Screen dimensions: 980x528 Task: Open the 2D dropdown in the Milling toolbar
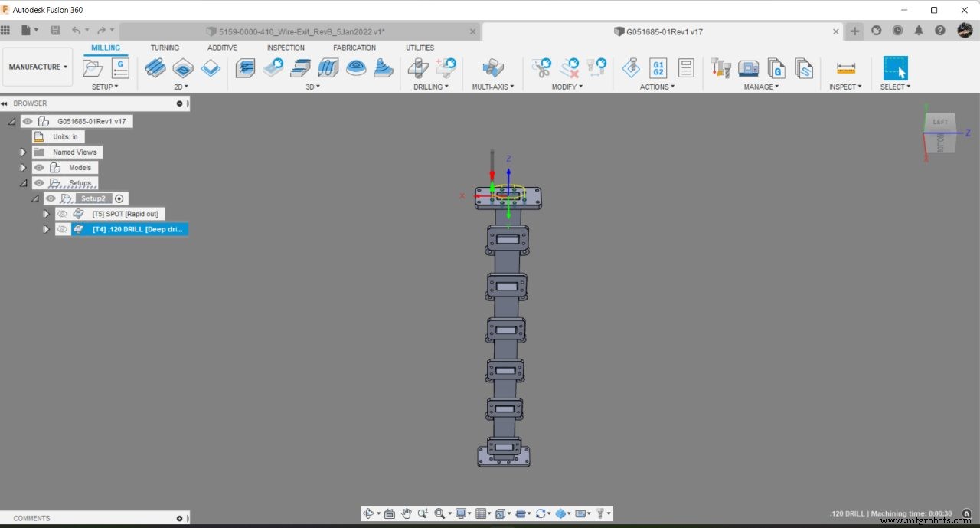181,87
